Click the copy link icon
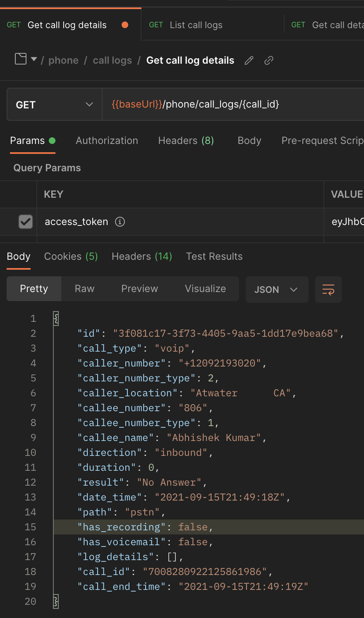 269,60
